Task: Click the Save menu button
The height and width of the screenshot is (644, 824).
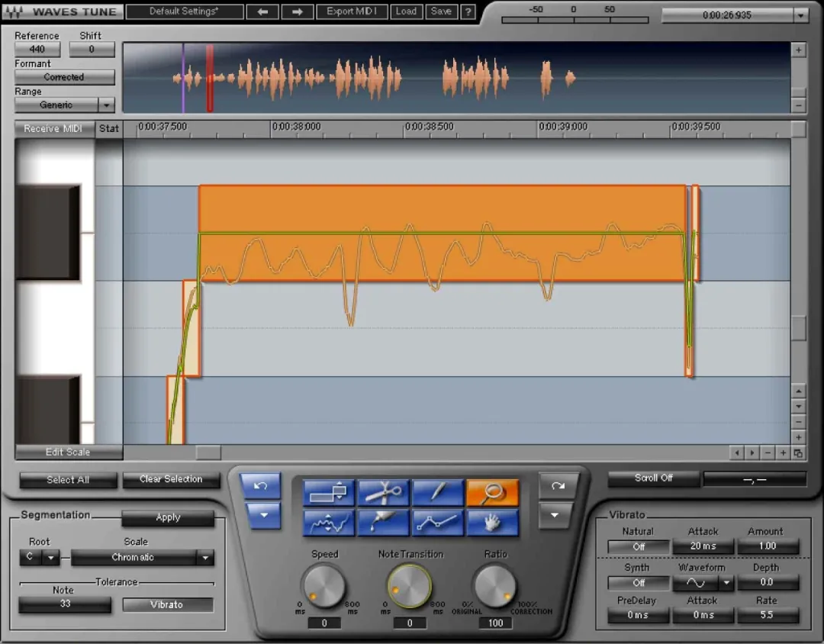Action: [441, 11]
